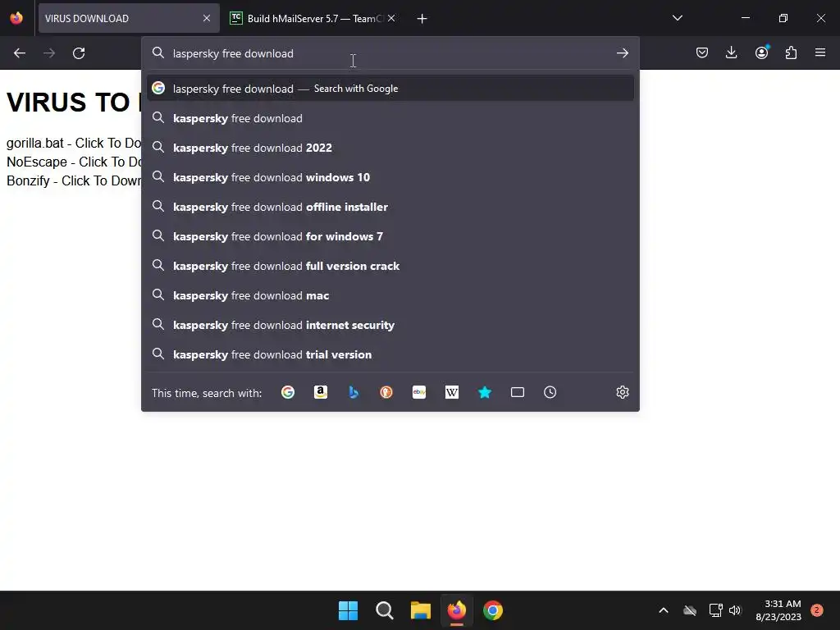Open the Firefox account menu
The height and width of the screenshot is (630, 840).
coord(761,52)
